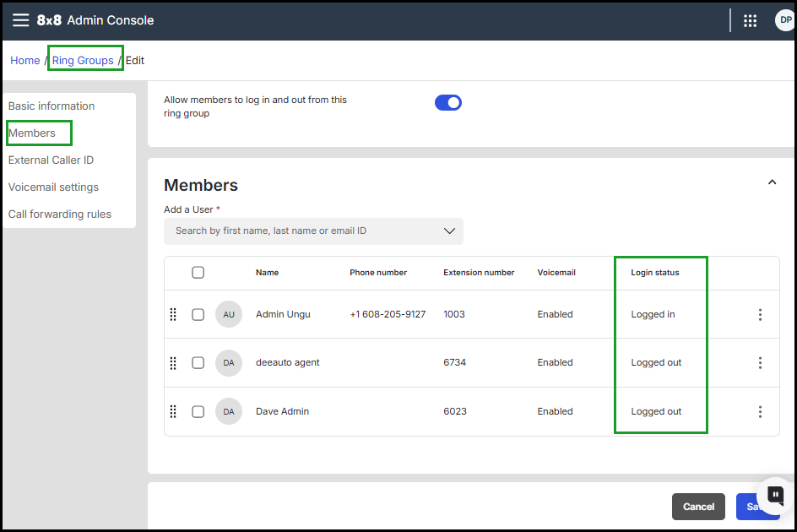Disable allow members login toggle
The height and width of the screenshot is (532, 797).
tap(448, 103)
